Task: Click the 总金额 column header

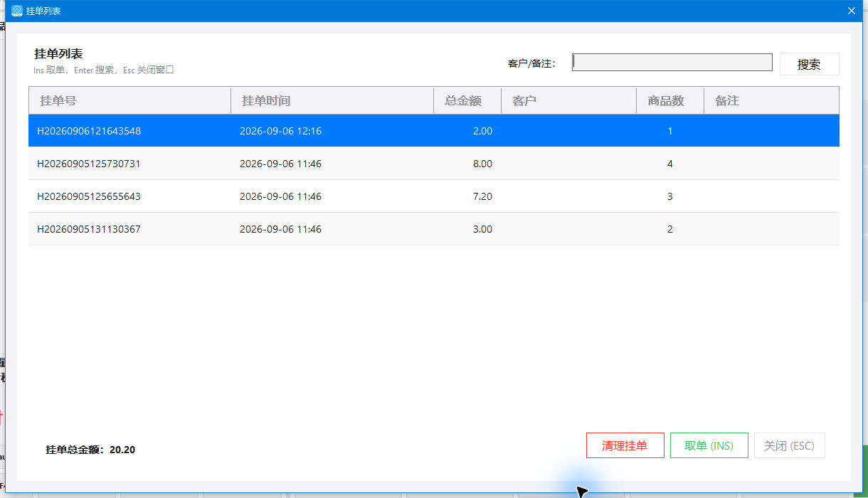Action: tap(467, 101)
